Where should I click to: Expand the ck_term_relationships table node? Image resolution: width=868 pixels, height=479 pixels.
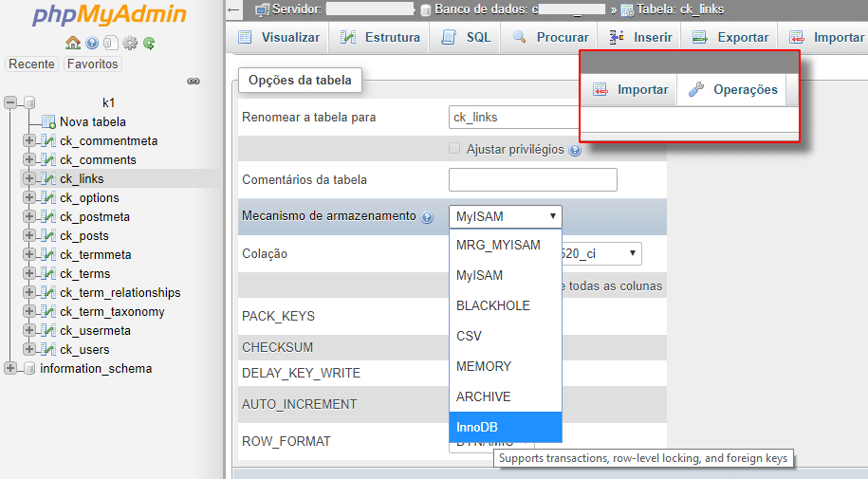click(x=29, y=292)
